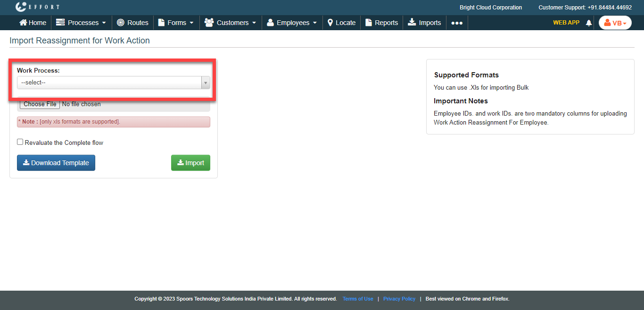Expand the Employees menu
Screen dimensions: 644x310
click(292, 23)
